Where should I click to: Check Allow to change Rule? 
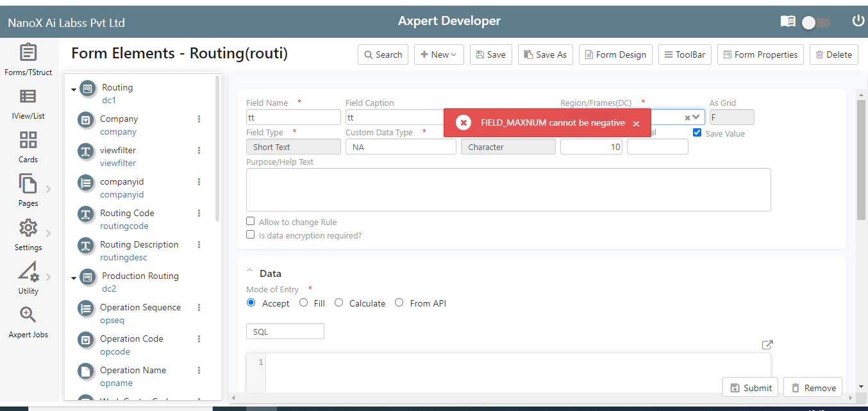click(x=251, y=221)
